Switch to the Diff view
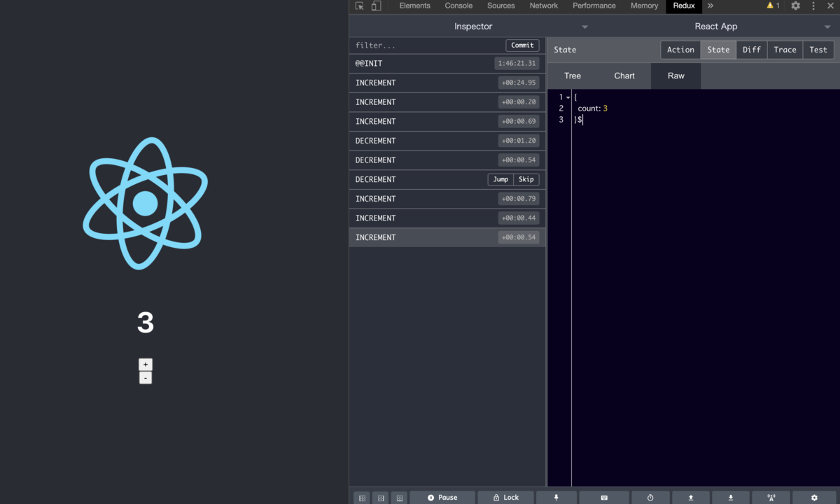Screen dimensions: 840x504 pos(752,50)
